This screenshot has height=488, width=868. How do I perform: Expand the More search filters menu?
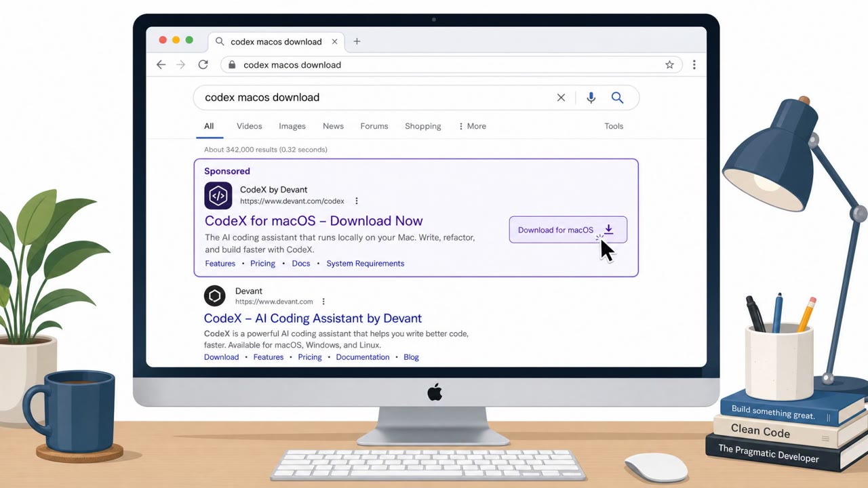[x=472, y=126]
